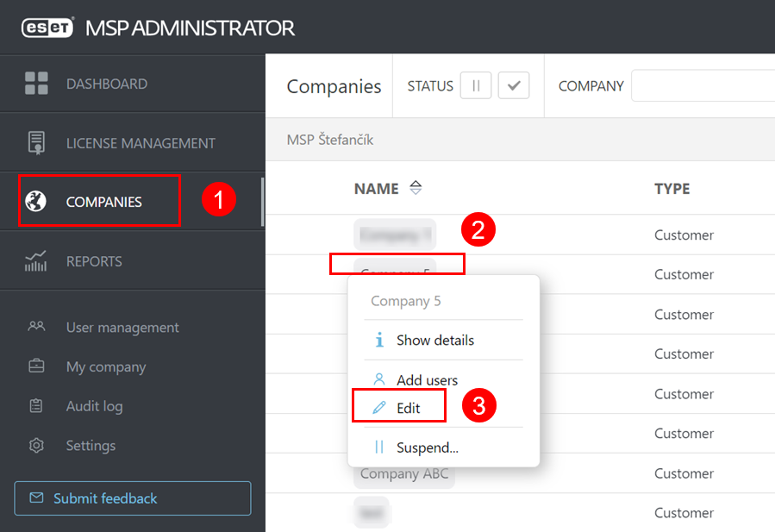Click the My company briefcase icon

pyautogui.click(x=36, y=366)
